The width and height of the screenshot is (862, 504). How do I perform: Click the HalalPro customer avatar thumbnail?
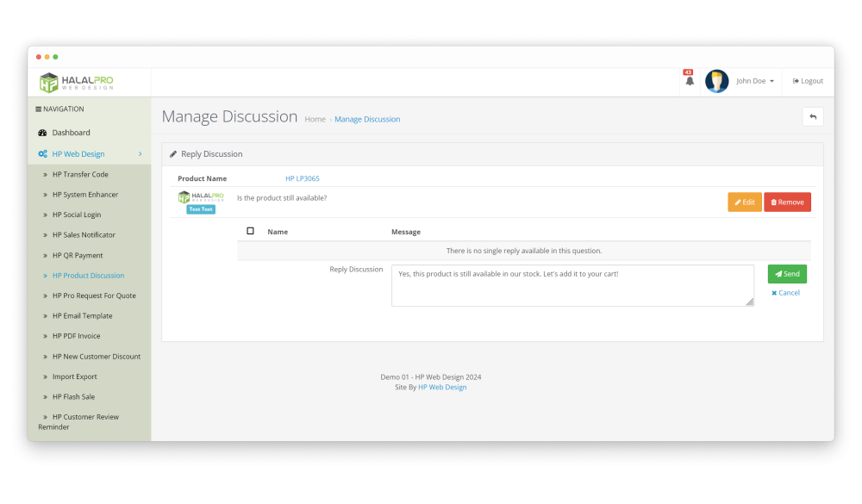(201, 197)
